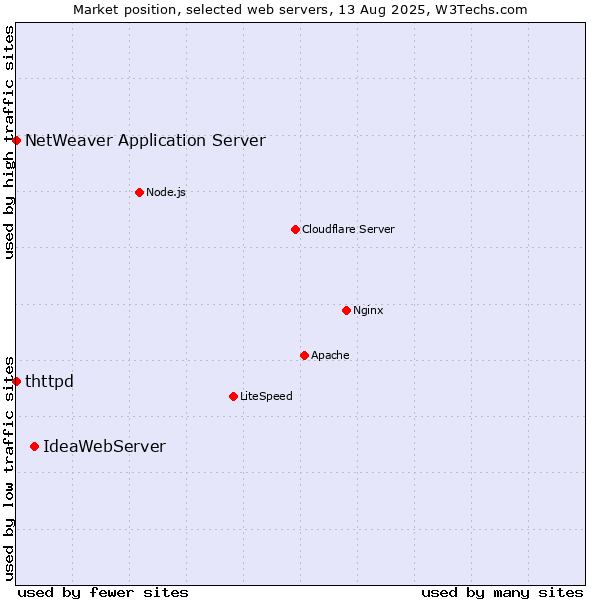Click the Cloudflare Server label
Viewport: 600px width, 600px height.
click(348, 229)
